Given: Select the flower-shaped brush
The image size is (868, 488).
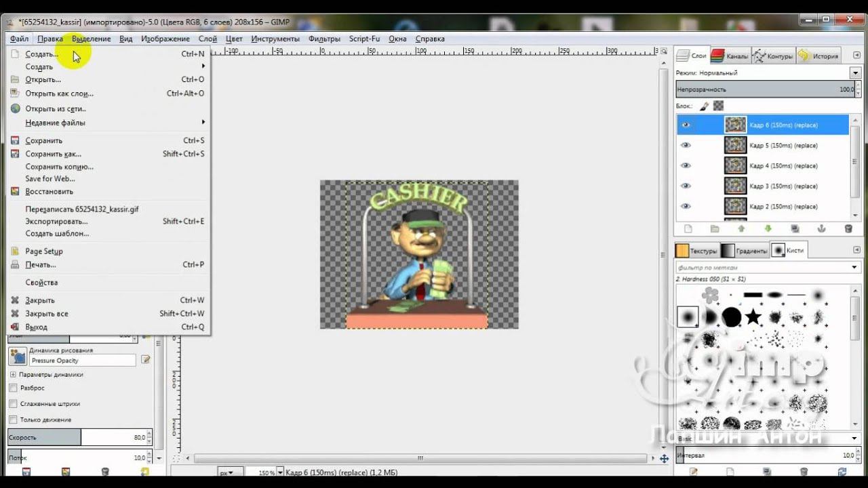Looking at the screenshot, I should click(710, 295).
